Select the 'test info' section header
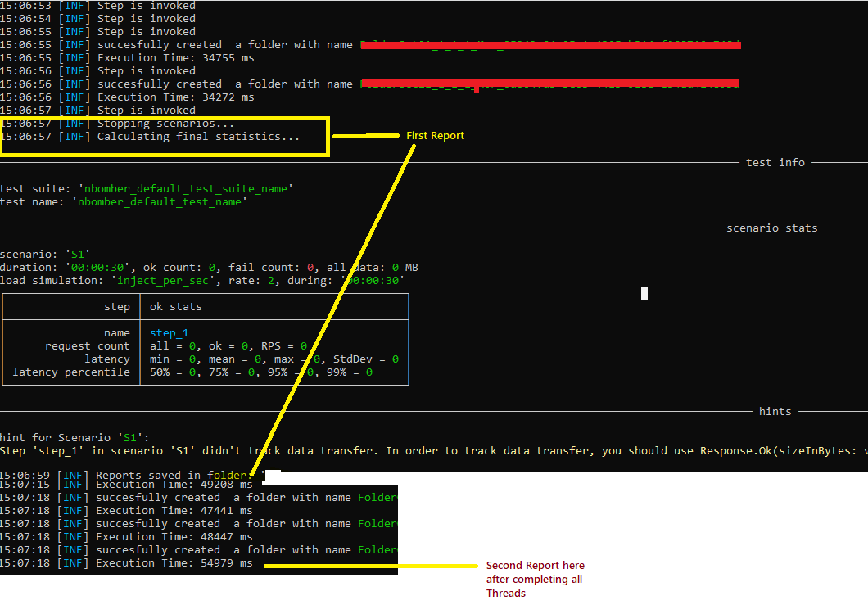Viewport: 868px width, 605px height. tap(775, 162)
